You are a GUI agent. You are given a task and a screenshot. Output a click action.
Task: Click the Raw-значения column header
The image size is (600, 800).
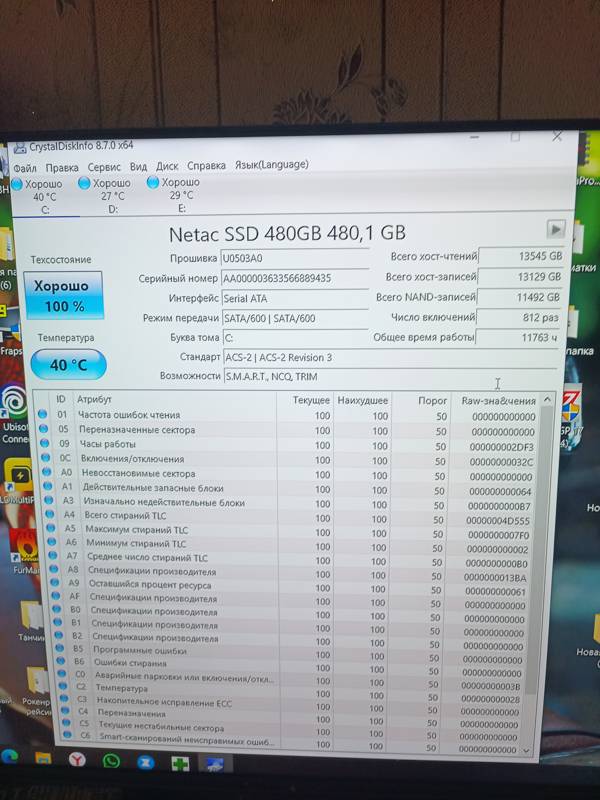(x=498, y=401)
